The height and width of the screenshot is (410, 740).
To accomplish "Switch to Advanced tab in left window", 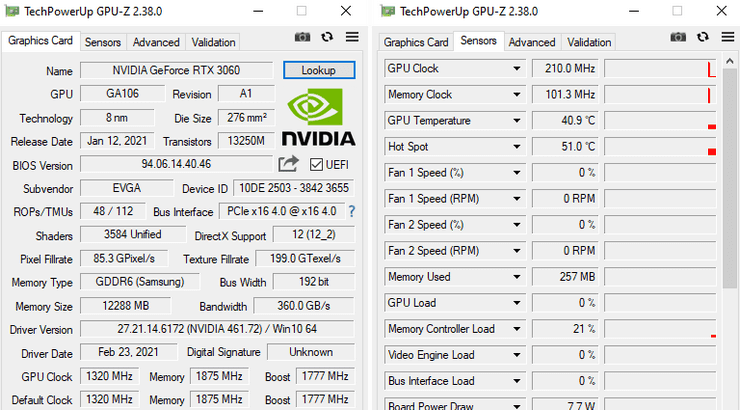I will 156,42.
